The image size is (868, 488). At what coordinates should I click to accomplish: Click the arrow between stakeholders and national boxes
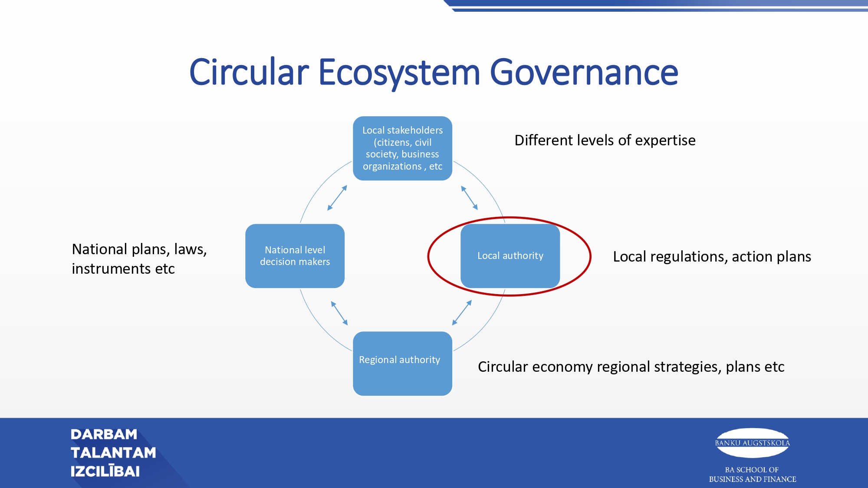point(337,198)
